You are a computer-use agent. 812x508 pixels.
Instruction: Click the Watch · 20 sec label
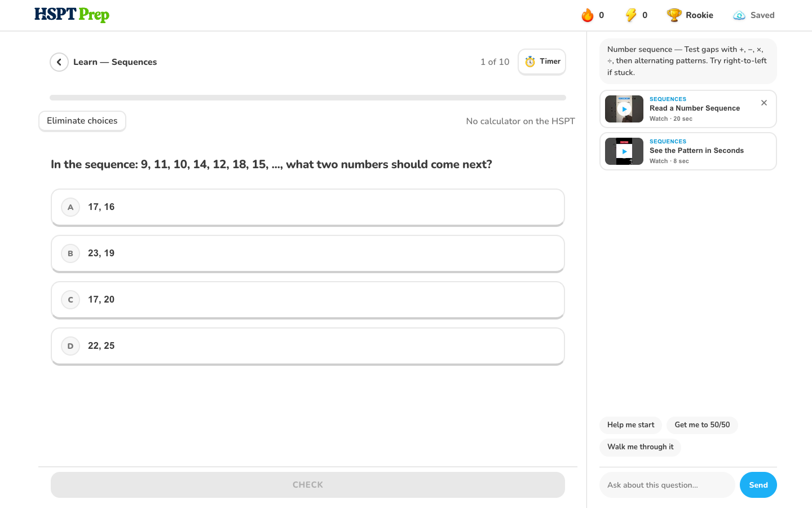[671, 119]
